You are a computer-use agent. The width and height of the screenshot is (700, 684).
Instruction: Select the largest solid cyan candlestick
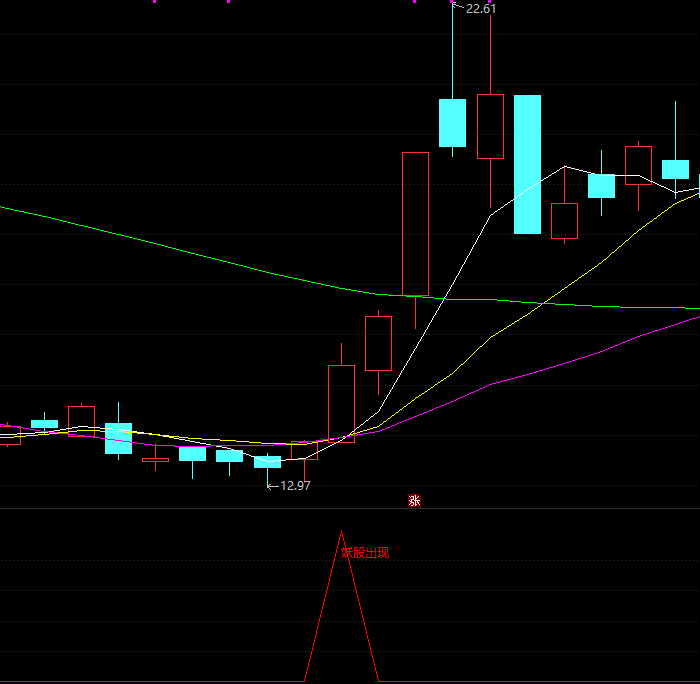[527, 164]
